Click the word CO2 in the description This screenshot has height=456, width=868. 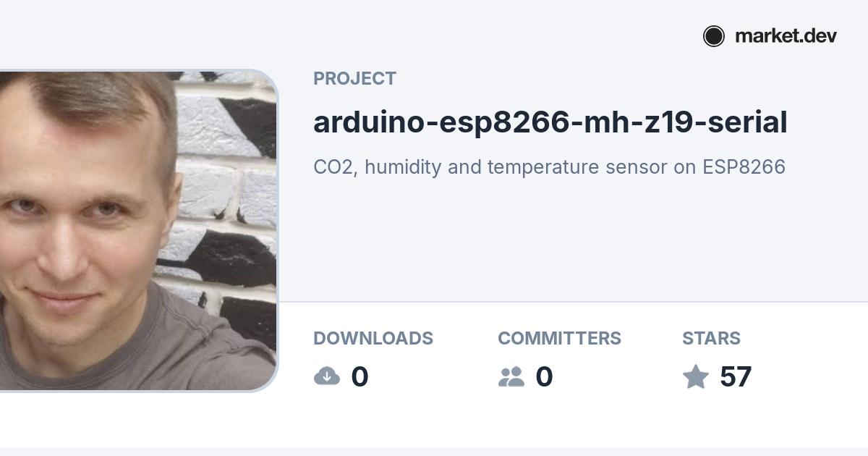click(x=337, y=167)
